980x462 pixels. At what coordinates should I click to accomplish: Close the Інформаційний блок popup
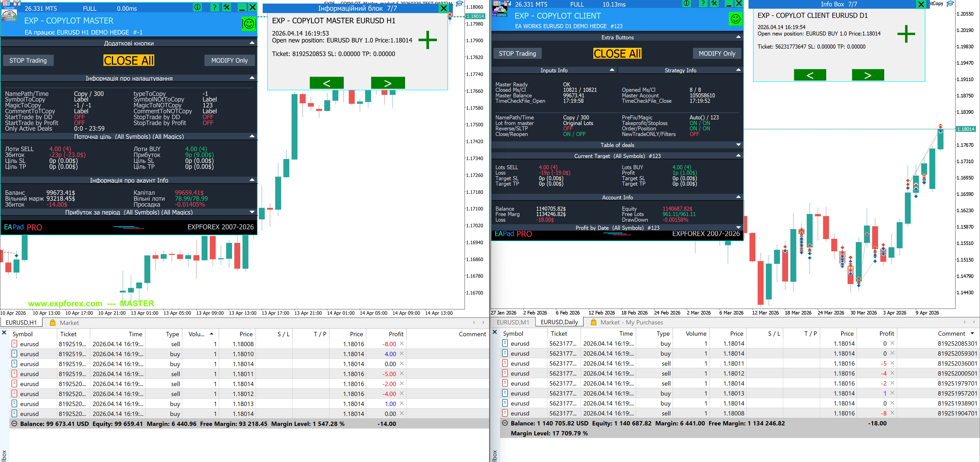click(x=444, y=8)
